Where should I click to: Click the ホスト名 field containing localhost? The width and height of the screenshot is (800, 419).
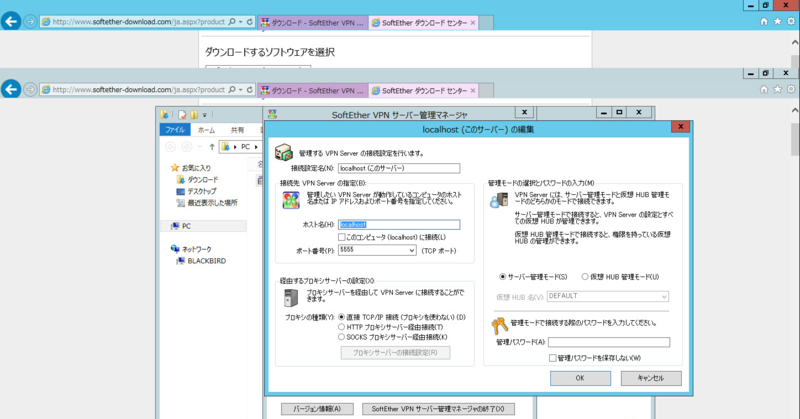click(399, 225)
